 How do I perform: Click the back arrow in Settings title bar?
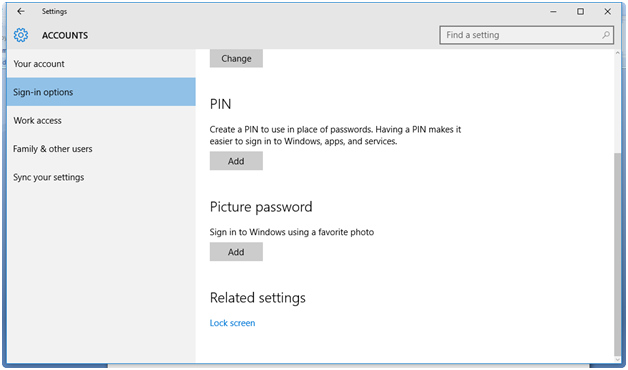coord(21,11)
